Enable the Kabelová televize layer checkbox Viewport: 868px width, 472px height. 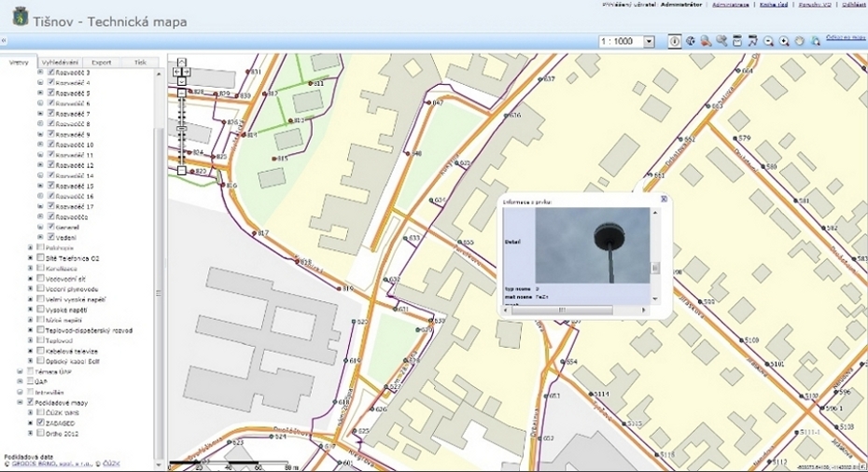click(42, 352)
